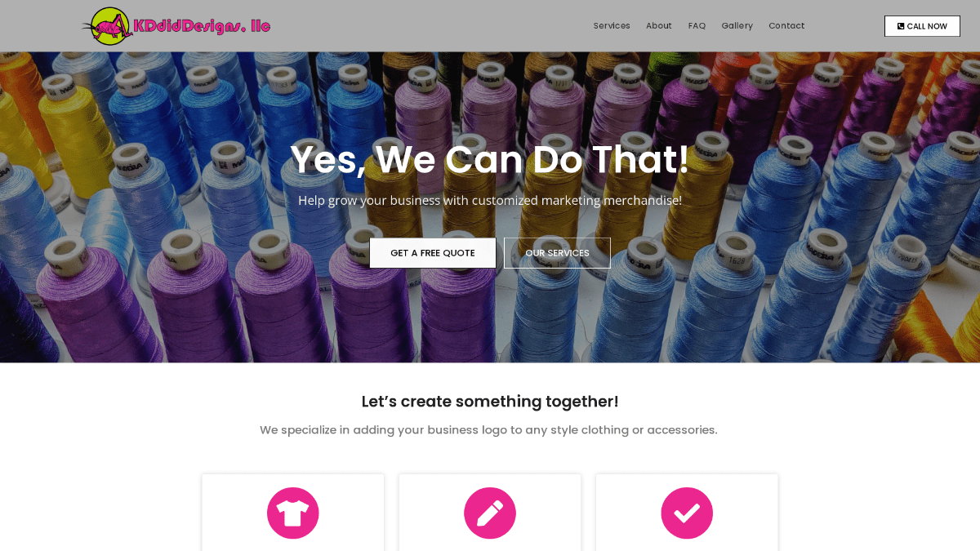Click the KDdidDesigns llc logo text

pyautogui.click(x=203, y=26)
